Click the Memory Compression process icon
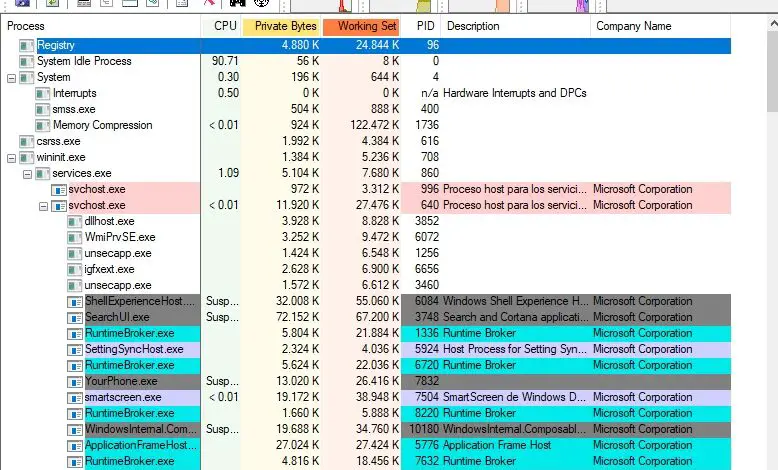The image size is (778, 470). [42, 125]
